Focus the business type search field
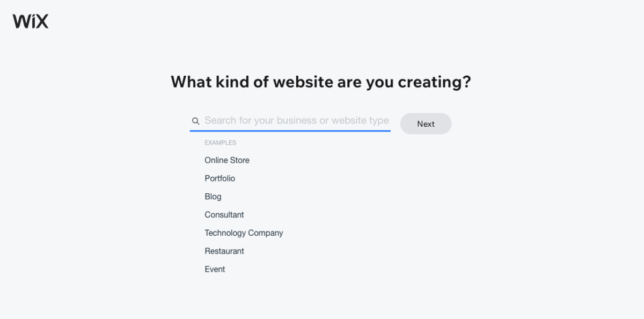 click(296, 121)
